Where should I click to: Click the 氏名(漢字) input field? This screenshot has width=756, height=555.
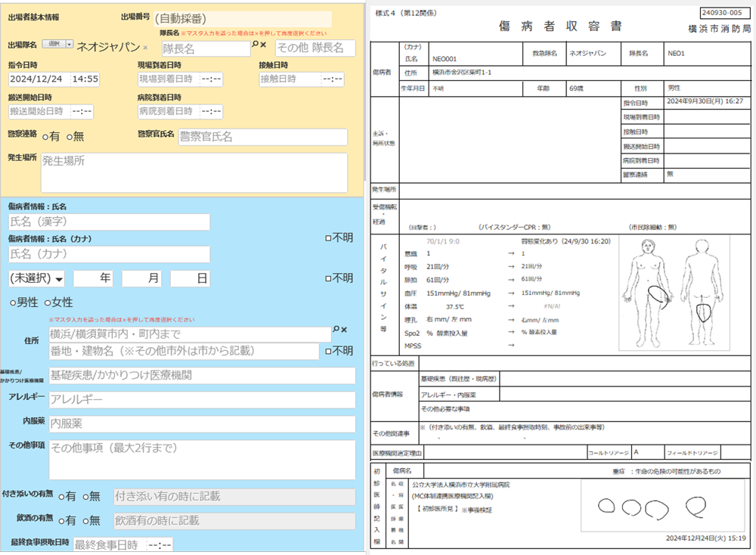(x=109, y=222)
